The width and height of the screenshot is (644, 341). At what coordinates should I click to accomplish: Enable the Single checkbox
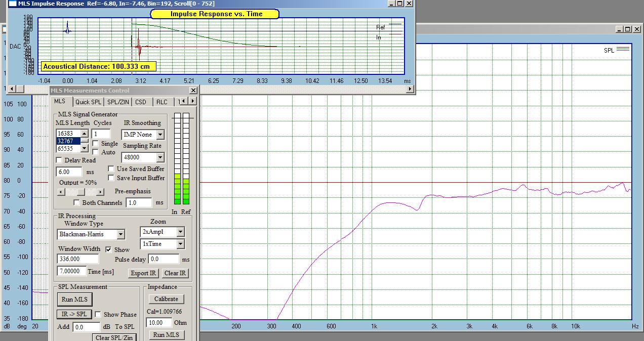pos(95,144)
